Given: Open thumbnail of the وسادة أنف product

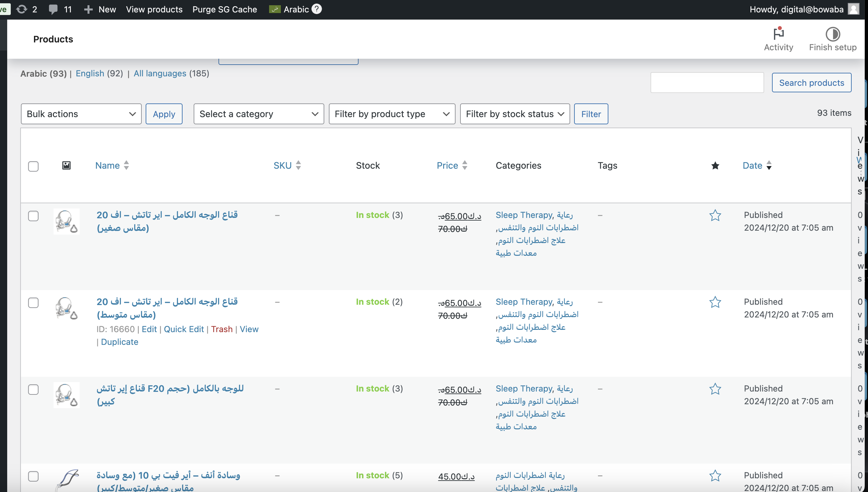Looking at the screenshot, I should (67, 481).
